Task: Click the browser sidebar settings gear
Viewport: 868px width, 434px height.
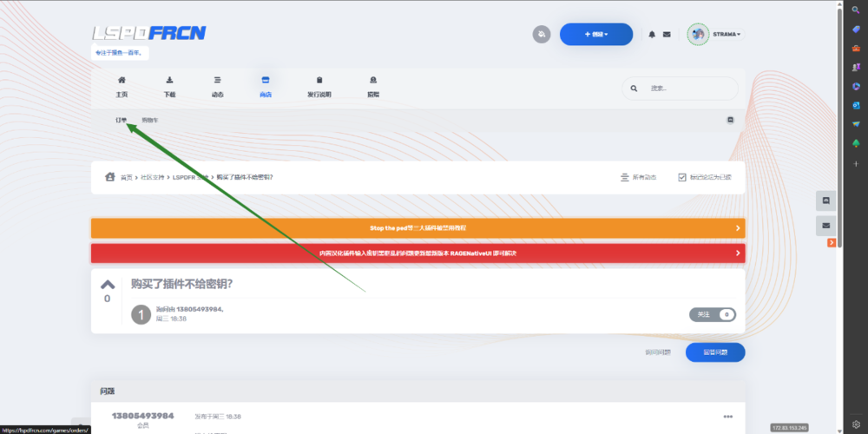Action: (x=856, y=424)
